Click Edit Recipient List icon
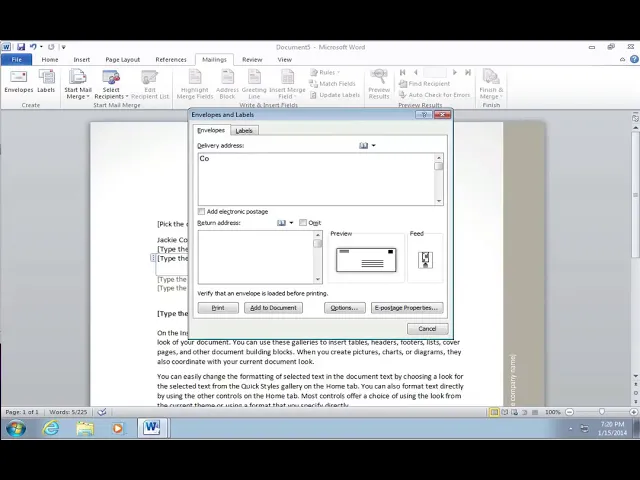This screenshot has width=640, height=480. click(150, 84)
